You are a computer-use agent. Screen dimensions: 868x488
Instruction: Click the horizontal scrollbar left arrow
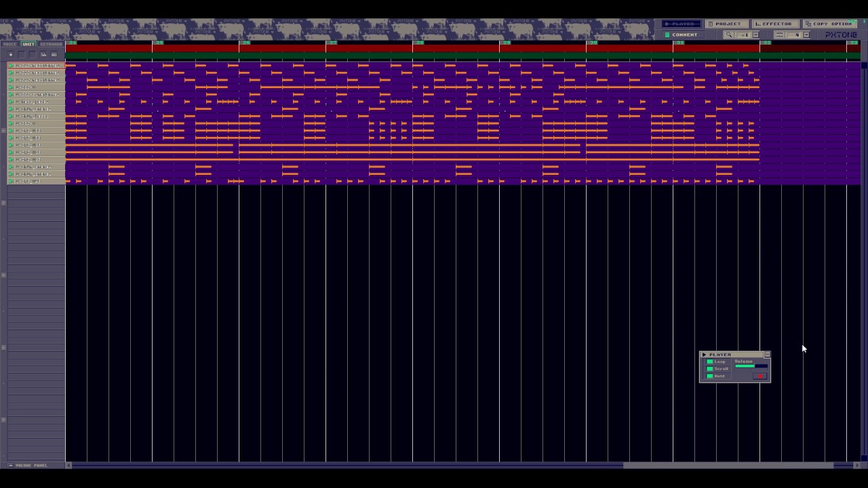68,465
